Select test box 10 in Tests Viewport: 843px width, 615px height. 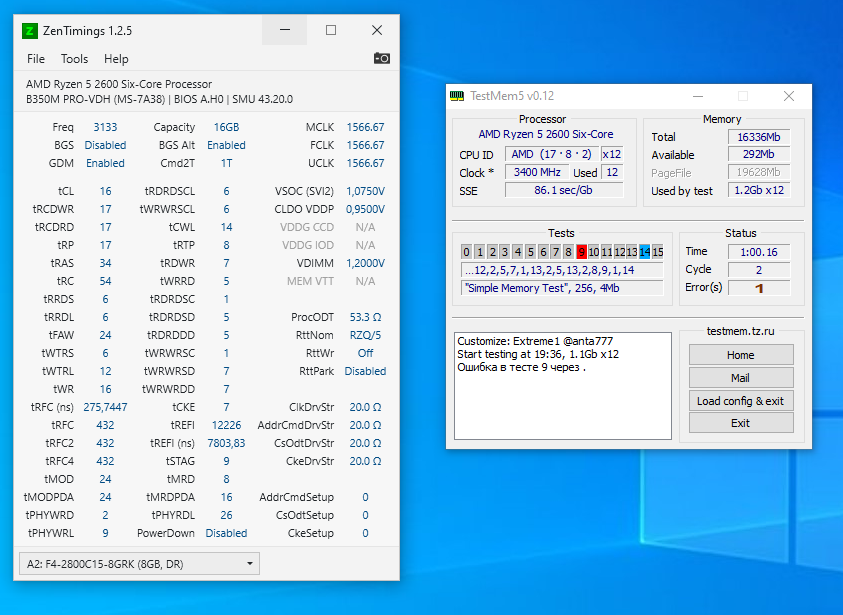point(594,252)
